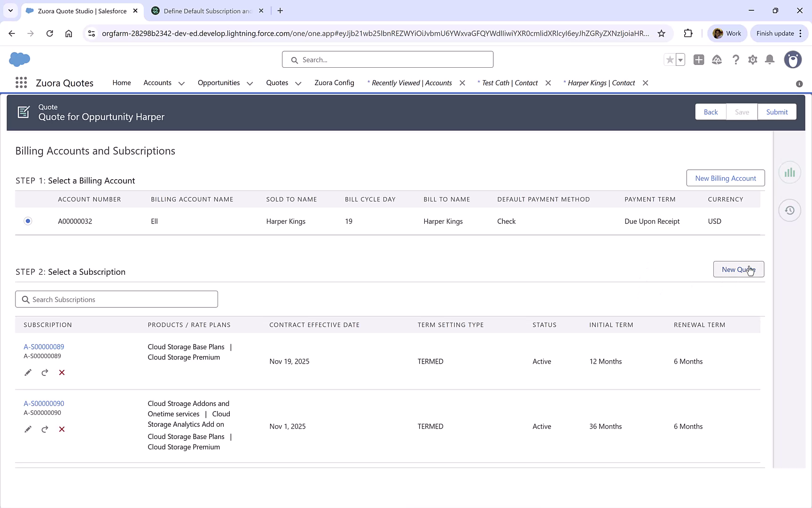812x508 pixels.
Task: Open the favorites list dropdown arrow
Action: [680, 60]
